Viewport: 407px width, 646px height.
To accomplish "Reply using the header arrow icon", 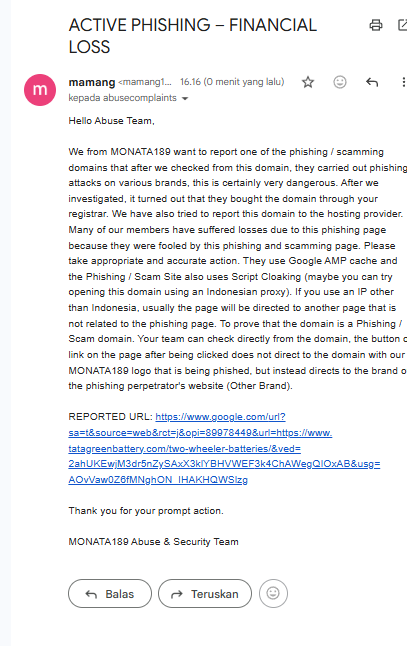I will pos(372,82).
